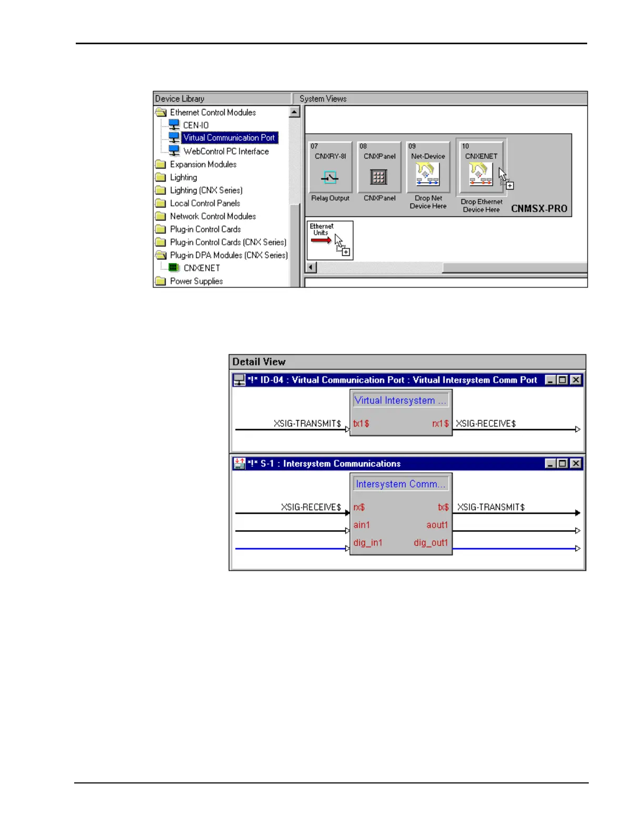Screen dimensions: 644x834
Task: Select the slot 10 CNXENET icon
Action: click(481, 174)
